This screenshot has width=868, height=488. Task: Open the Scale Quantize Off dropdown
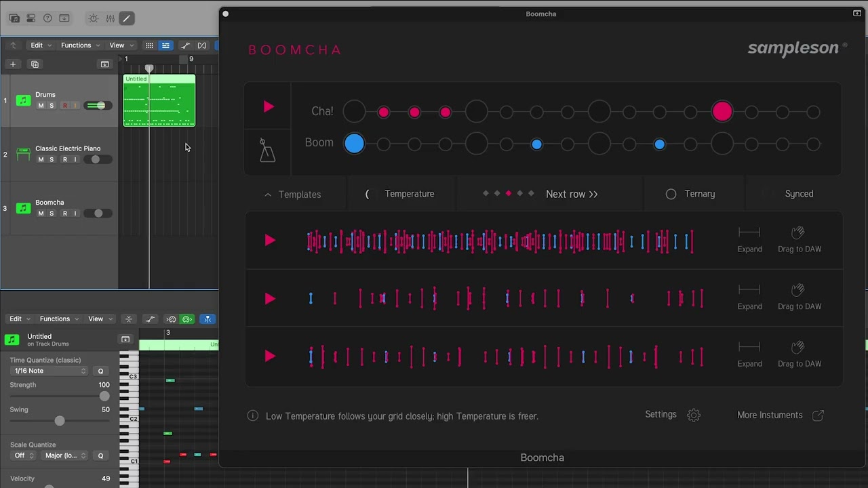pos(24,455)
